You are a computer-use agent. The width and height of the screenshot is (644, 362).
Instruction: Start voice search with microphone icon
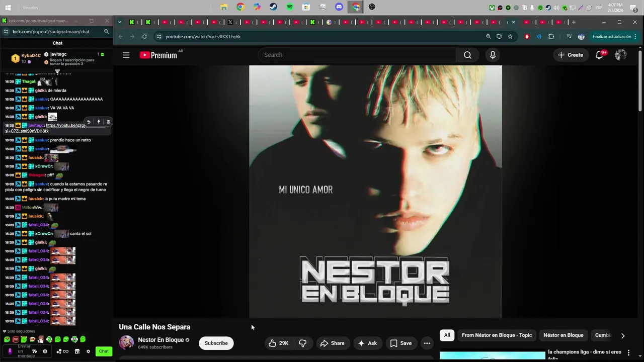493,55
